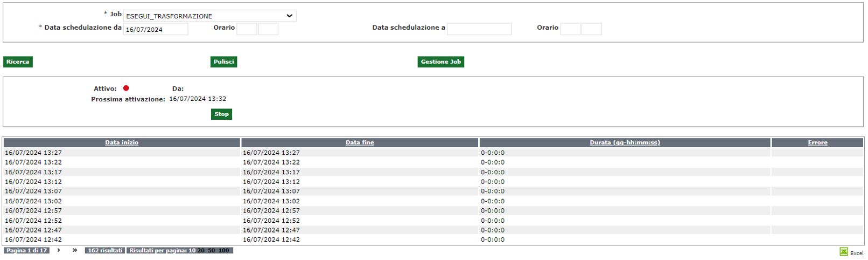Click the Data schedulazione a date field
Image resolution: width=868 pixels, height=260 pixels.
point(479,29)
